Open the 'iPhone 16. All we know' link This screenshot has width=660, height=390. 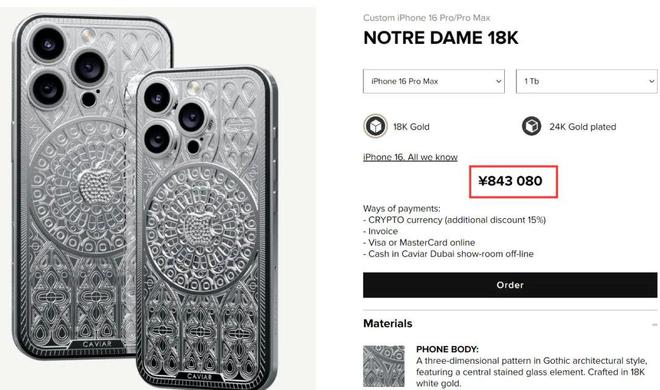410,157
